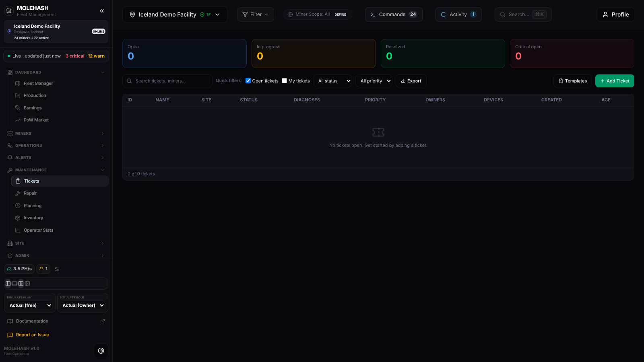Click the globe icon in Miner Scope
Screen dimensions: 644x362
[x=290, y=14]
